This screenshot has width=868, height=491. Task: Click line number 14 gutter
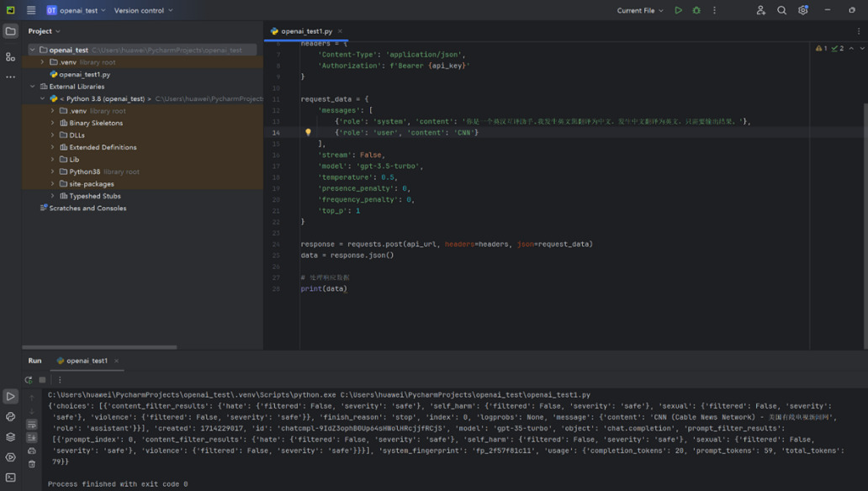[x=276, y=132]
